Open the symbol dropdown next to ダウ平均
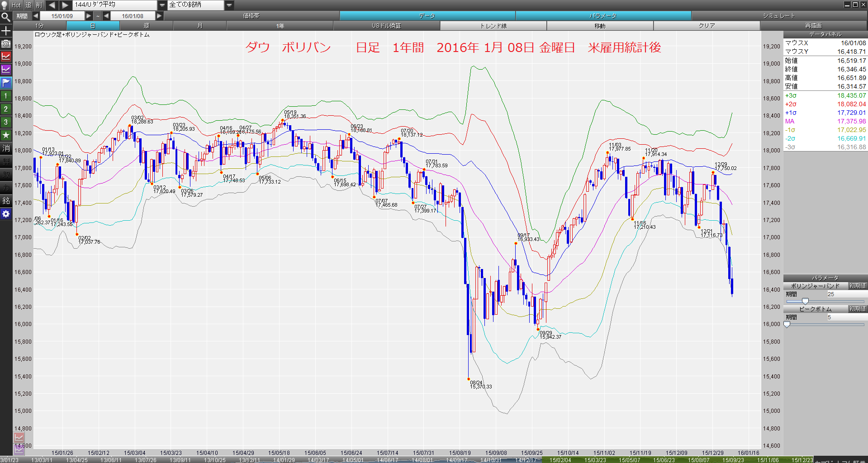868x463 pixels. (162, 5)
